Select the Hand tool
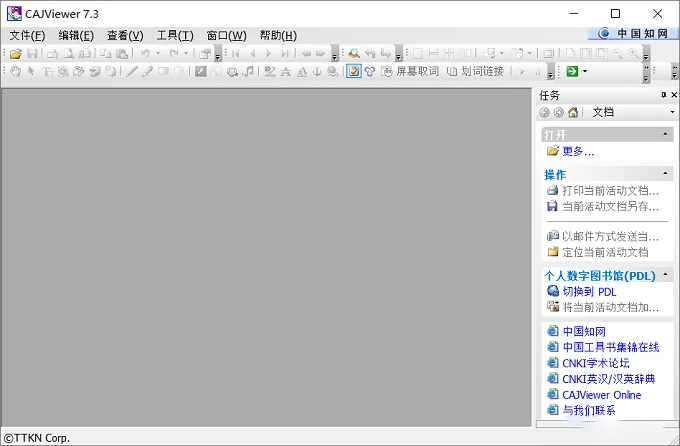Image resolution: width=680 pixels, height=446 pixels. click(x=16, y=71)
